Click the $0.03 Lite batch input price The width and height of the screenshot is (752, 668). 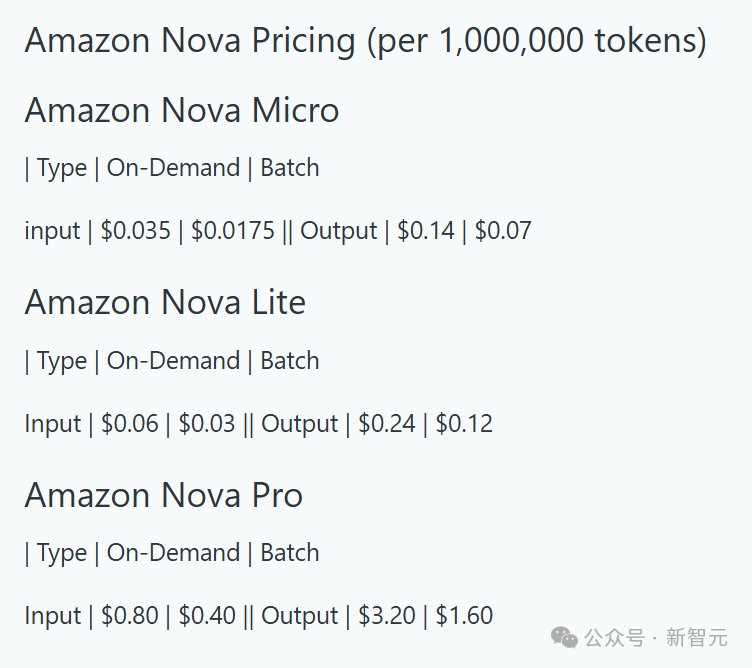click(207, 423)
